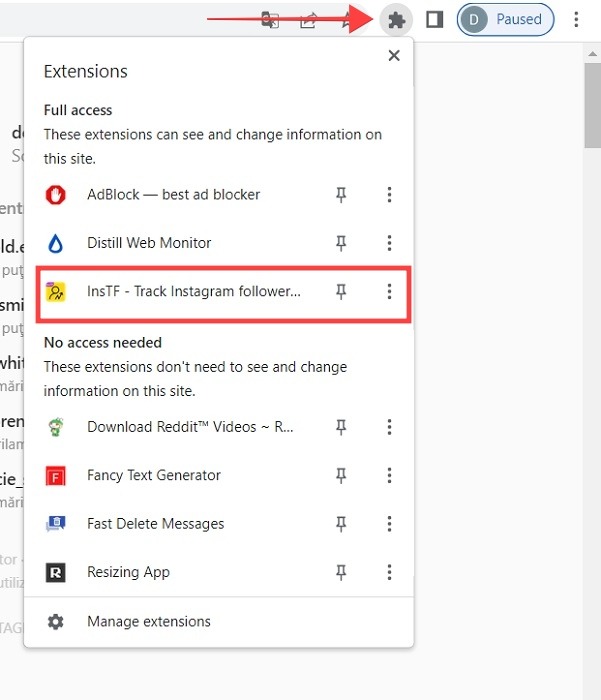Screen dimensions: 601x700
Task: Open more options for Download Reddit Videos
Action: (x=389, y=427)
